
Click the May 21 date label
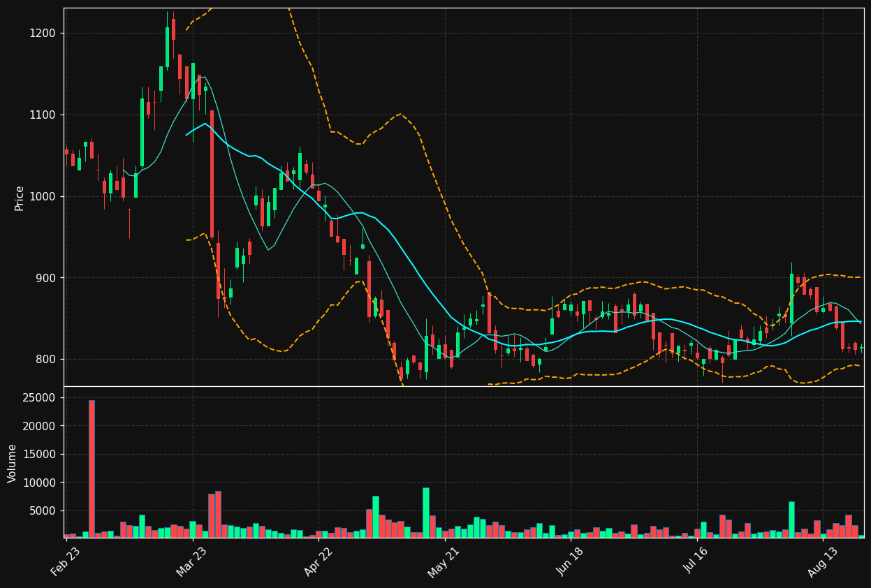pos(444,561)
